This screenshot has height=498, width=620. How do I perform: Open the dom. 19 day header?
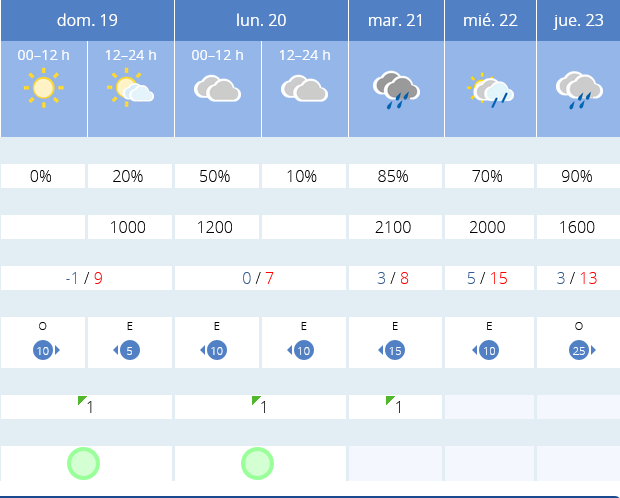coord(87,20)
